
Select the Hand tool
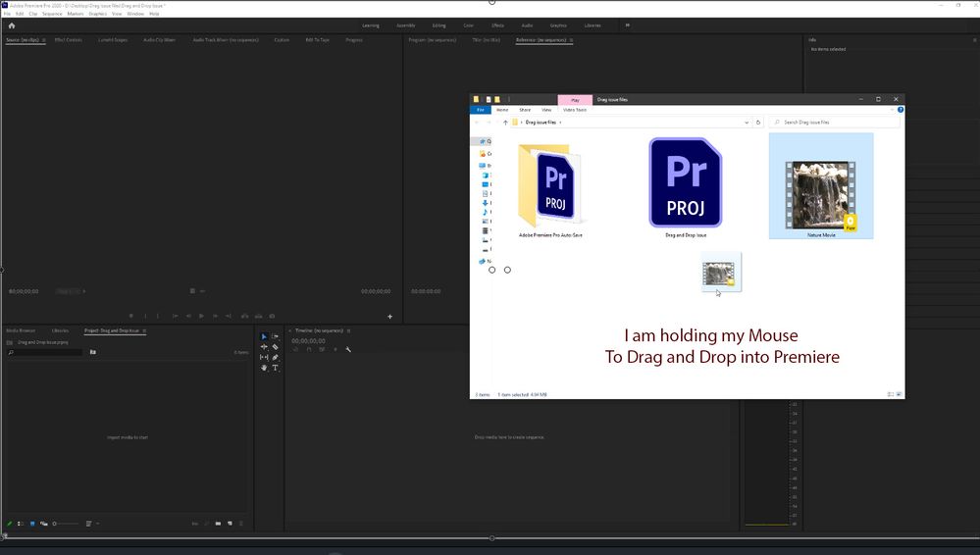[264, 368]
